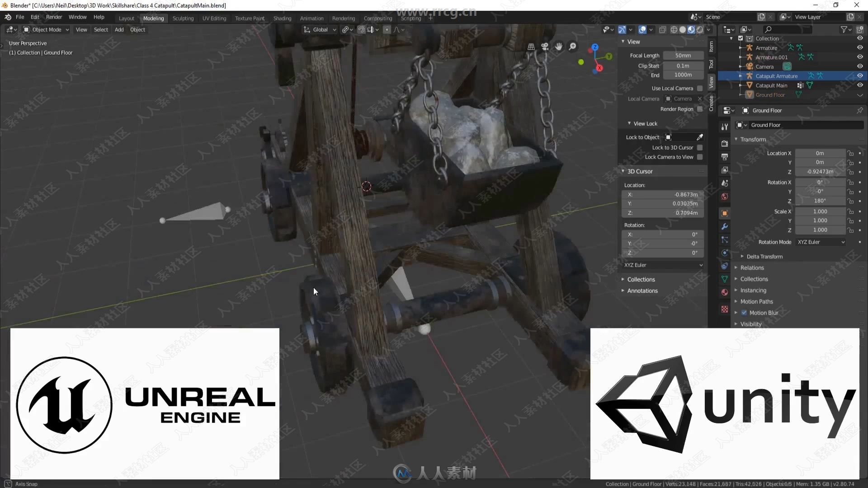Open Active Tool and Workspace settings tab

point(725,127)
